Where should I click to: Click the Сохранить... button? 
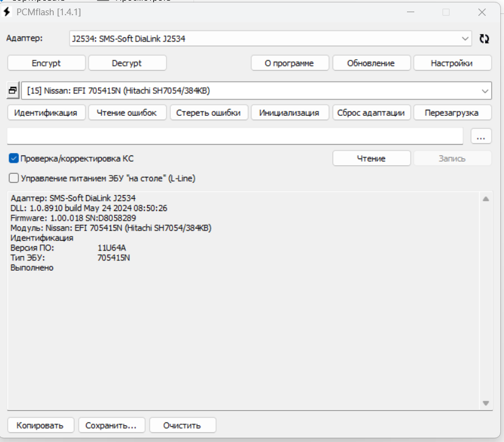(x=112, y=426)
